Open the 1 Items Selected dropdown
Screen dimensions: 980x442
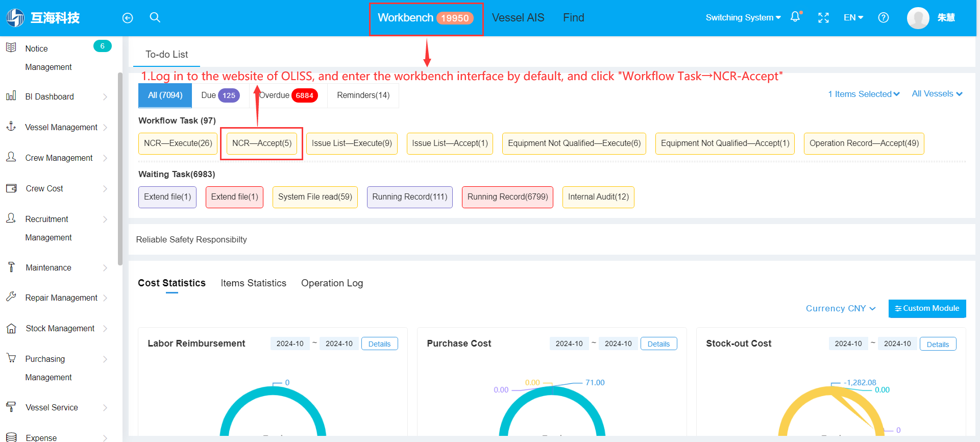pyautogui.click(x=864, y=94)
